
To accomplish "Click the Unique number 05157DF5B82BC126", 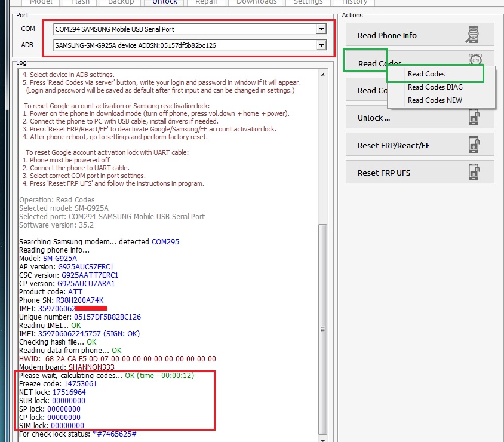I will [x=107, y=317].
